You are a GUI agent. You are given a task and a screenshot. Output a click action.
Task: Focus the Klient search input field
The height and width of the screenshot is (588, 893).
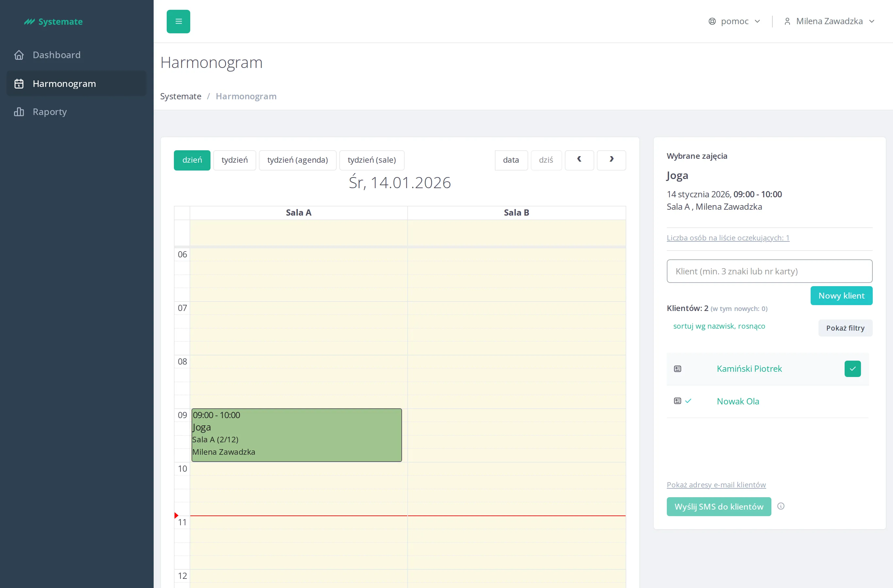tap(769, 271)
